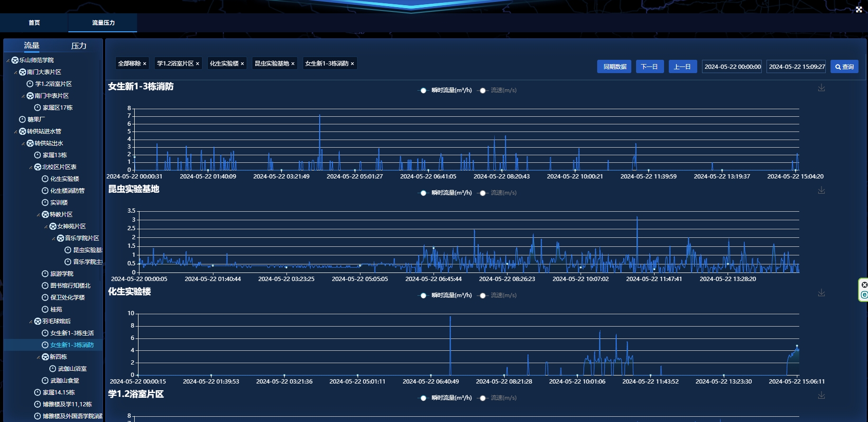Viewport: 868px width, 422px height.
Task: Remove the 女生新1-3栋消防 tag with x
Action: [352, 64]
